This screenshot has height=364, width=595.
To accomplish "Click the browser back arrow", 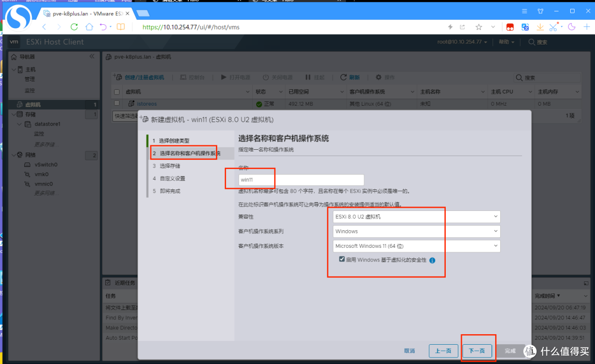I will tap(45, 27).
